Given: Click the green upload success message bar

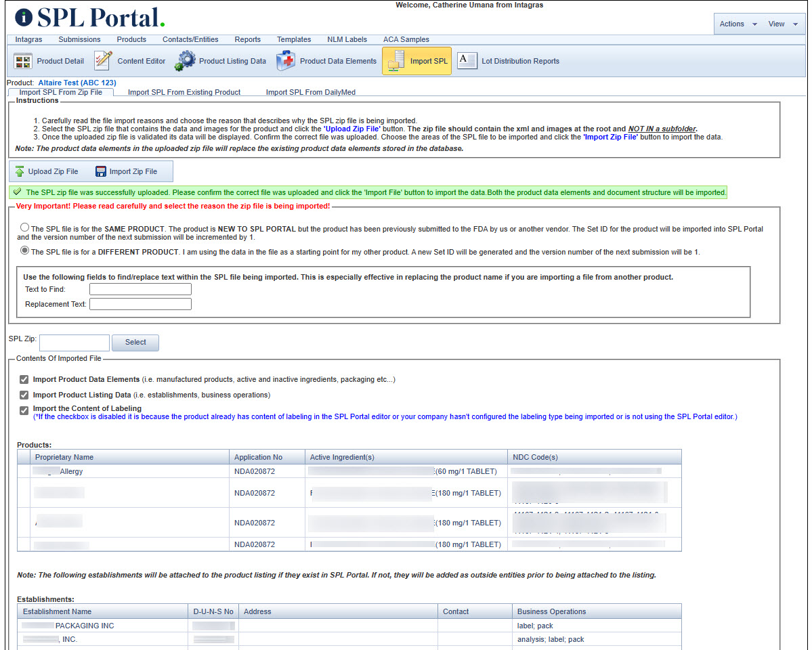Looking at the screenshot, I should coord(368,192).
